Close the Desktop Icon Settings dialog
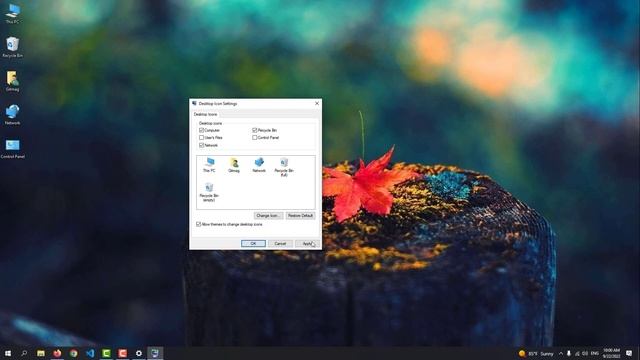 coord(317,104)
